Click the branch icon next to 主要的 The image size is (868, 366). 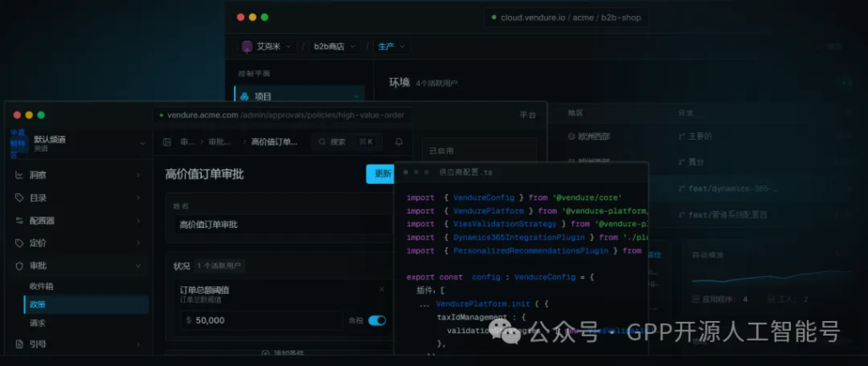pyautogui.click(x=682, y=136)
